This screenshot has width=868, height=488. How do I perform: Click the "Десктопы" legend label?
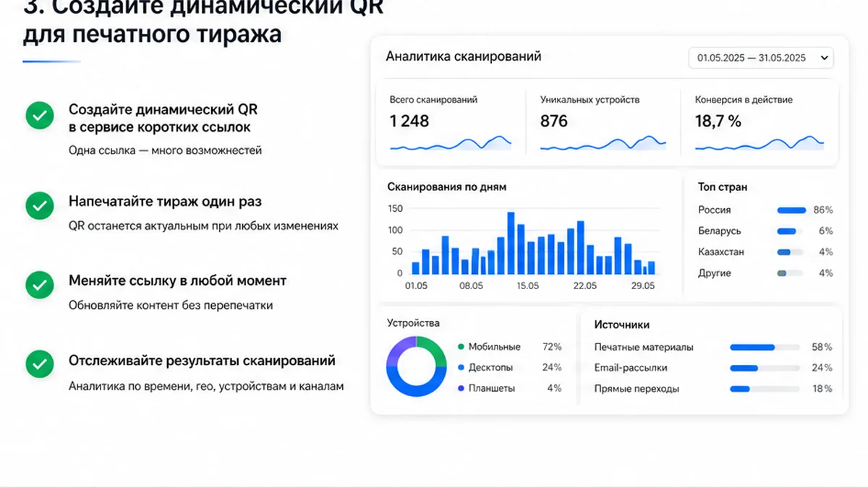coord(490,367)
